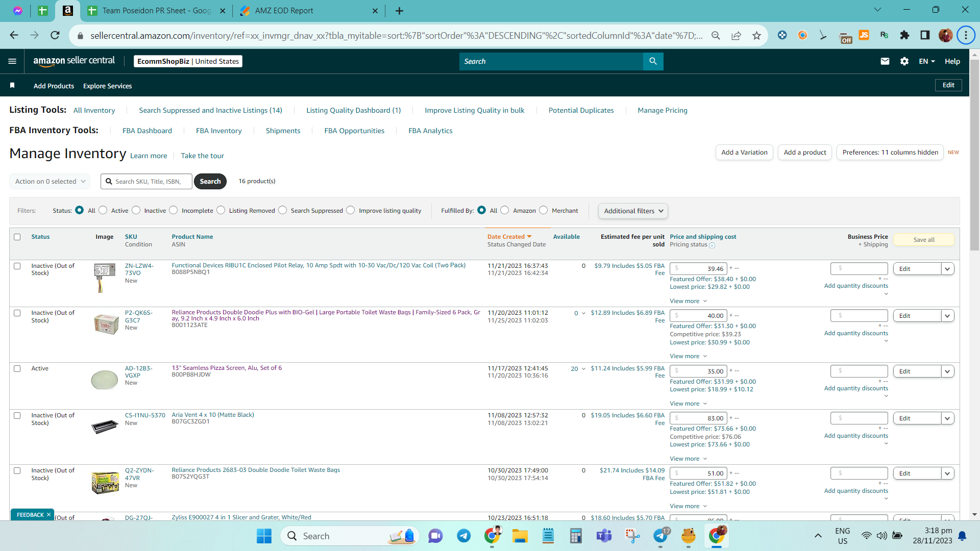The image size is (980, 551).
Task: Click the share page icon in address bar
Action: point(736,35)
